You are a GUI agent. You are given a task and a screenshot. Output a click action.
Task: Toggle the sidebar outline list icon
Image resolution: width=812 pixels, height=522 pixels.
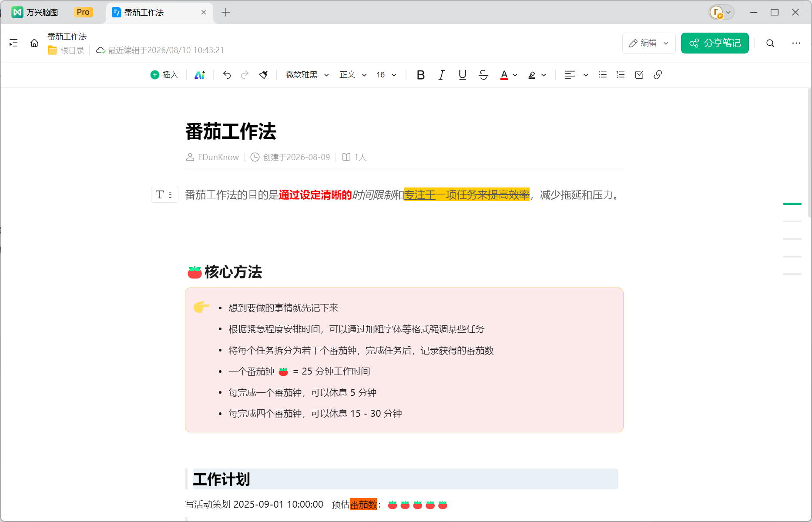pyautogui.click(x=13, y=43)
